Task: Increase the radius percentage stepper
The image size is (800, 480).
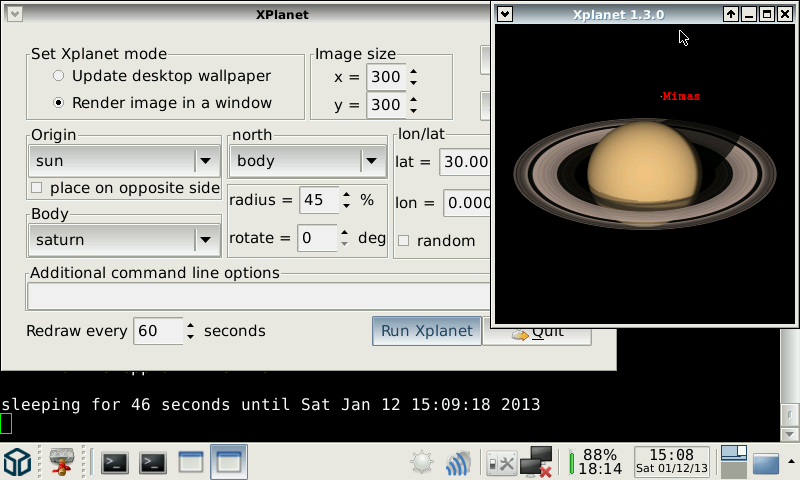Action: click(x=346, y=195)
